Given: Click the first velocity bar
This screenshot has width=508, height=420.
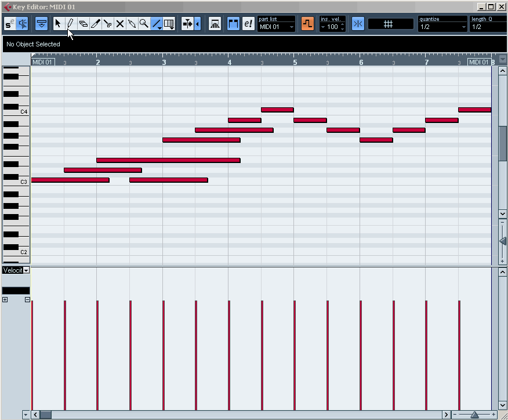Looking at the screenshot, I should [x=32, y=355].
